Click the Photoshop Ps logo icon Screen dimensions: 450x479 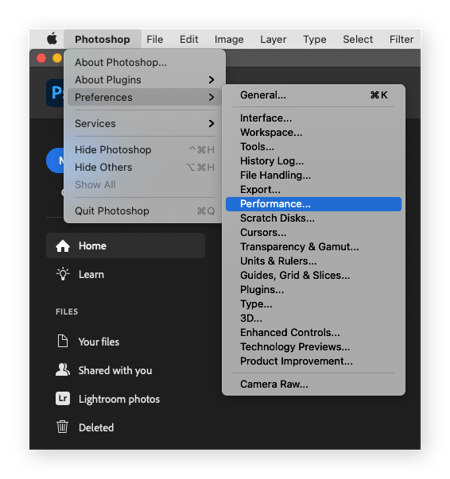[55, 93]
